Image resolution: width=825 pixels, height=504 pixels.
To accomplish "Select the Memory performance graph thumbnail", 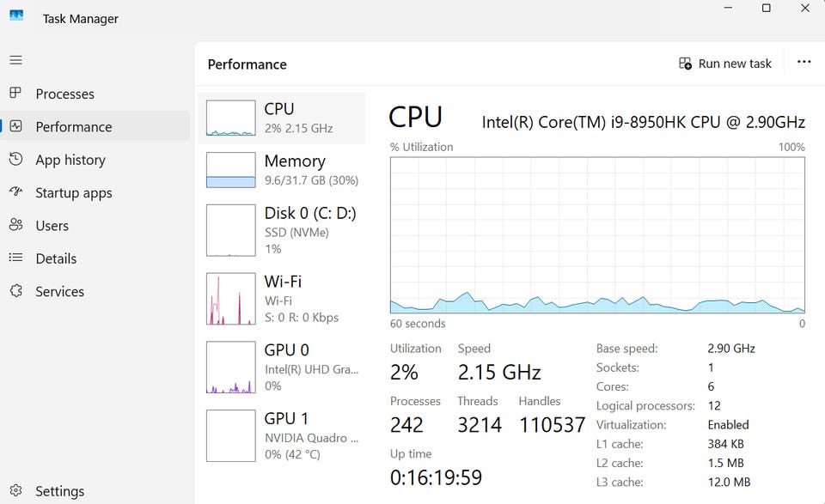I will coord(231,170).
